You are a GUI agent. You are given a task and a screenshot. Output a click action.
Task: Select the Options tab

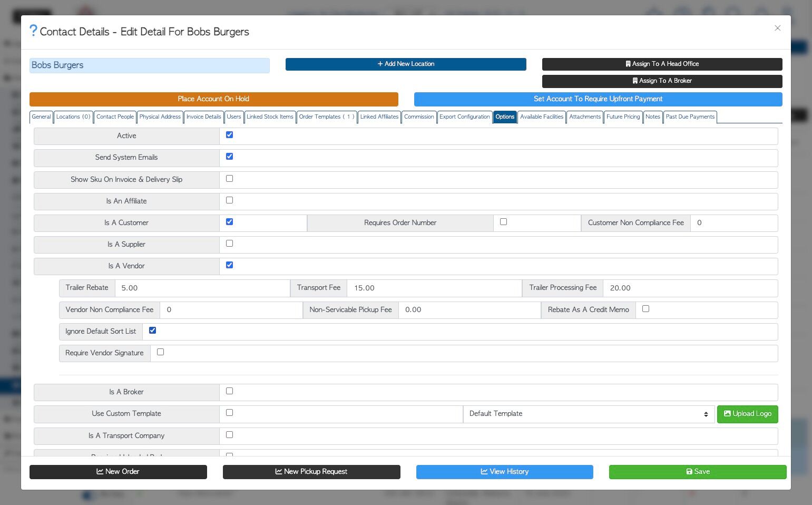coord(505,117)
